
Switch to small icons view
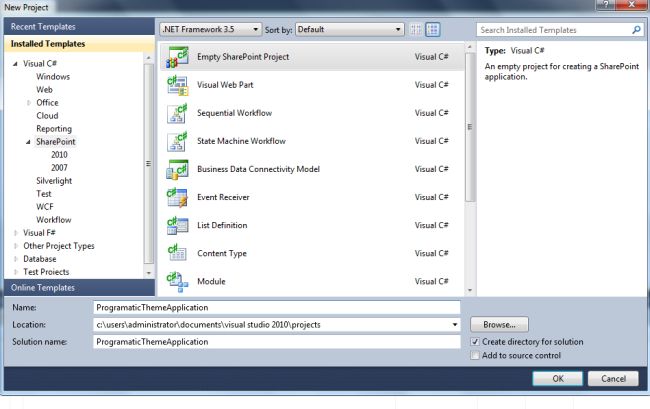pyautogui.click(x=415, y=29)
